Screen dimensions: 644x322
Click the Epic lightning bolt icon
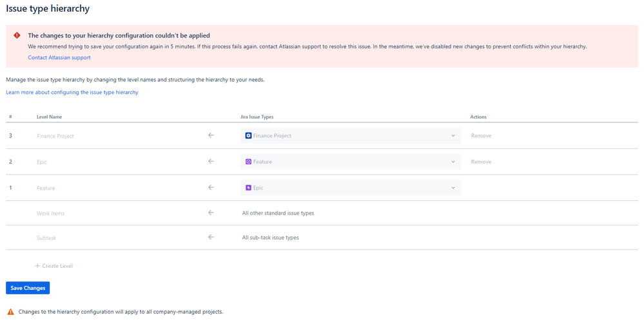(248, 187)
